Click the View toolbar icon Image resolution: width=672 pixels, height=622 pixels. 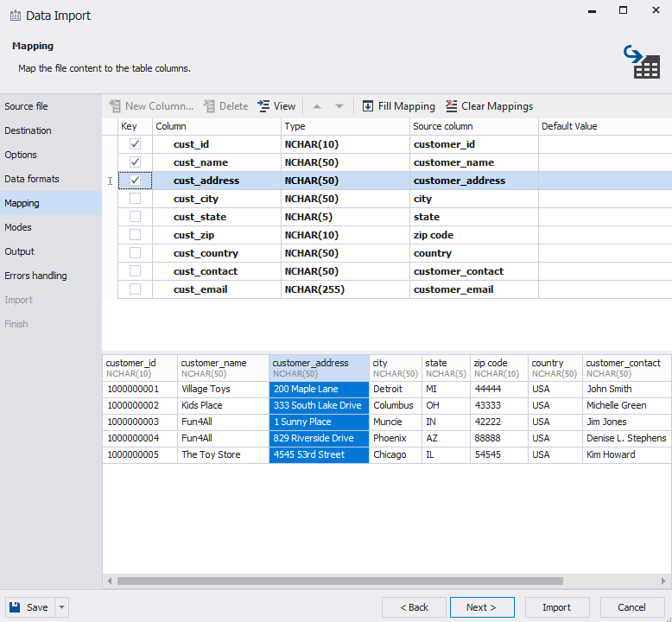coord(263,106)
